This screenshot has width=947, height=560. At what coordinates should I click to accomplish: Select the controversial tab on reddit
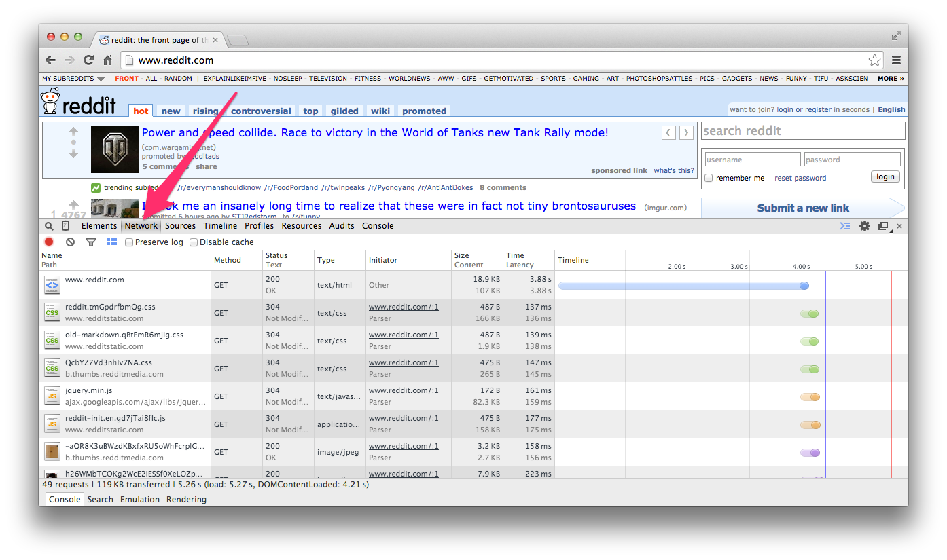pyautogui.click(x=261, y=111)
